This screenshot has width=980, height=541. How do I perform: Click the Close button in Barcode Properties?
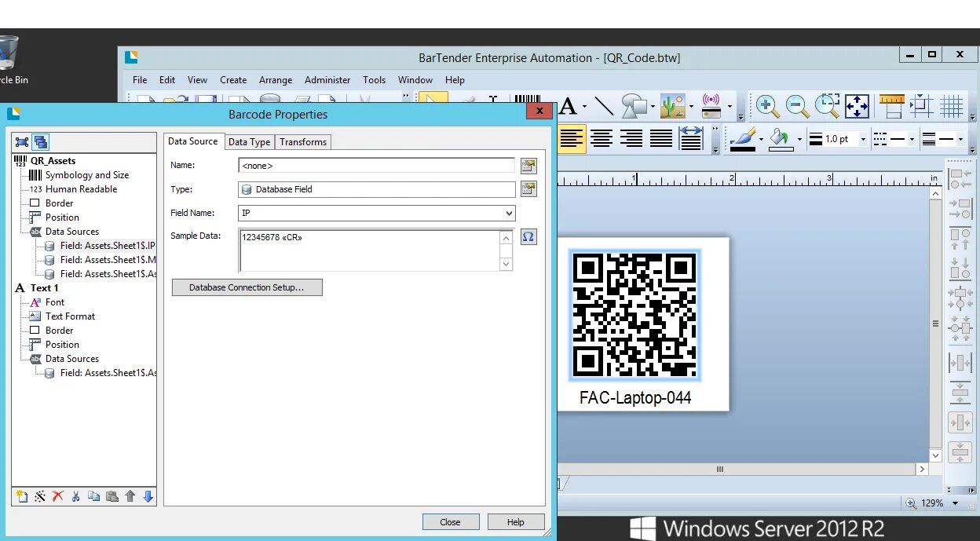point(450,522)
